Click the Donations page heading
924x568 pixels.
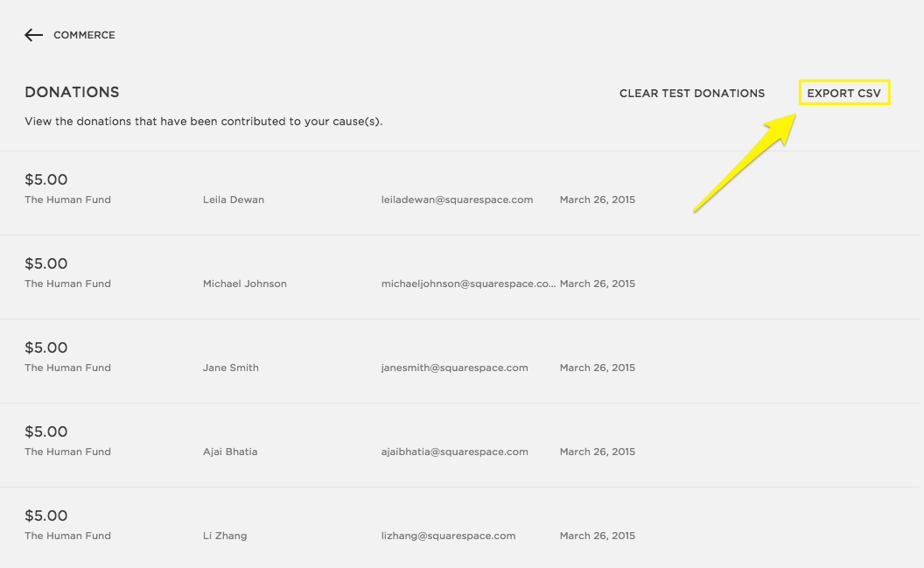point(72,92)
